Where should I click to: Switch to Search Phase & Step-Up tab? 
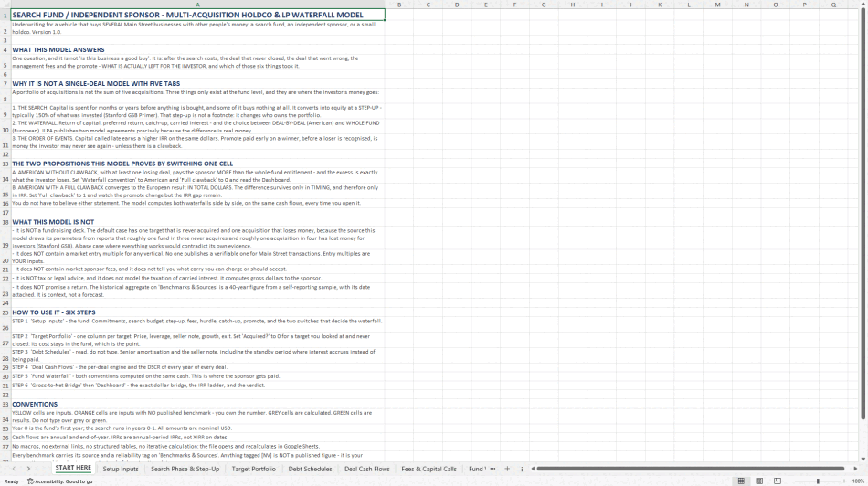point(185,469)
